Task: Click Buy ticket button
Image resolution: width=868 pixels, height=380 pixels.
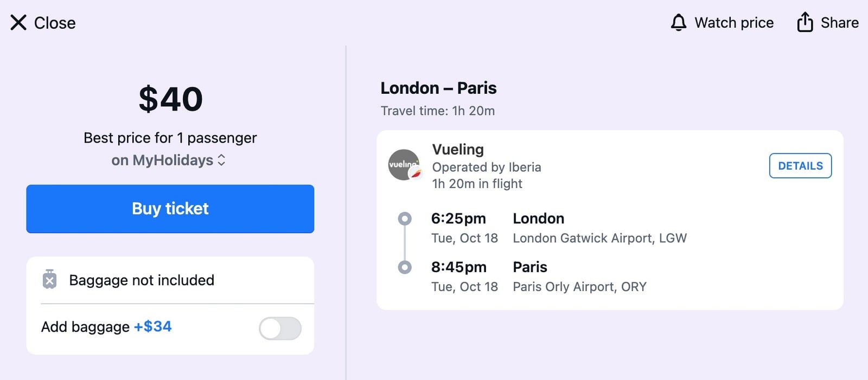Action: coord(170,209)
